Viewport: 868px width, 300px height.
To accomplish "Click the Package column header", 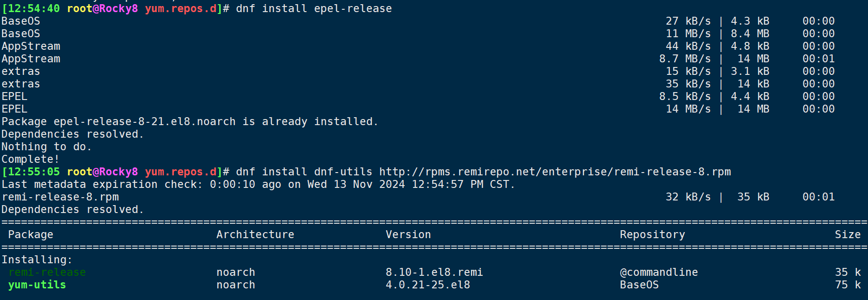I will pos(31,234).
